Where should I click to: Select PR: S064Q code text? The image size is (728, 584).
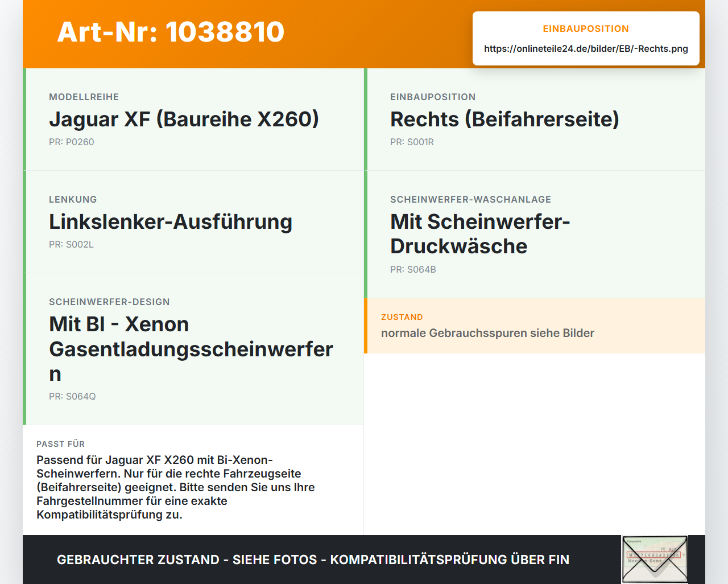point(72,397)
